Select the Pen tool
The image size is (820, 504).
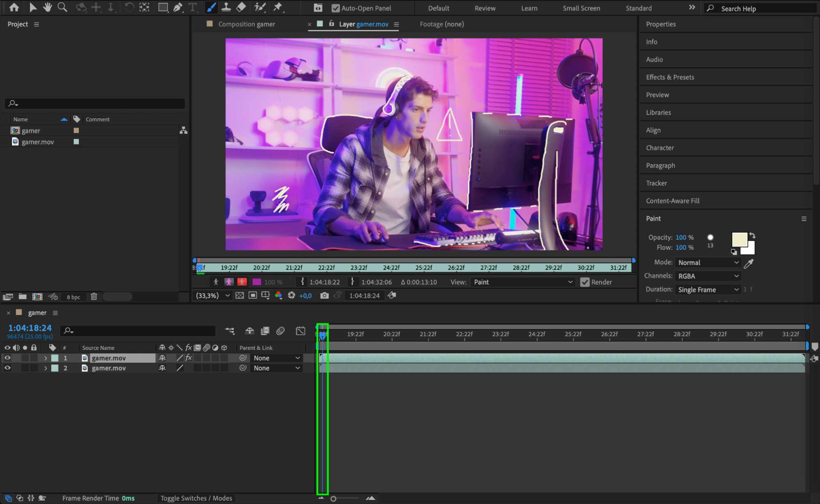[x=178, y=7]
